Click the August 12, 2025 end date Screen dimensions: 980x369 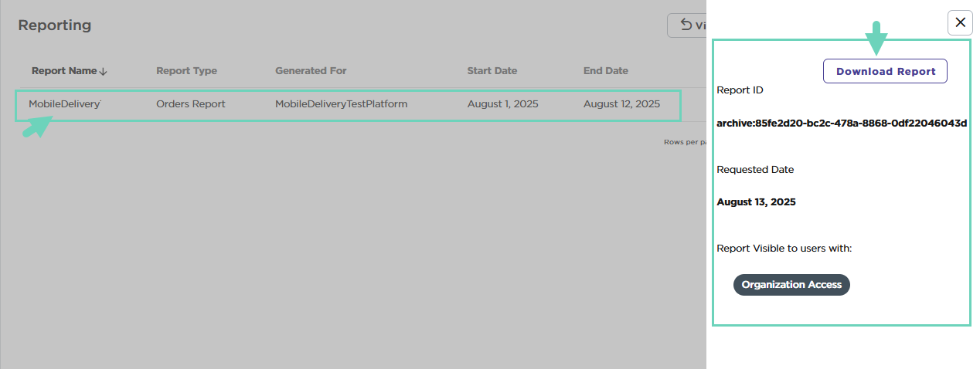(x=621, y=104)
